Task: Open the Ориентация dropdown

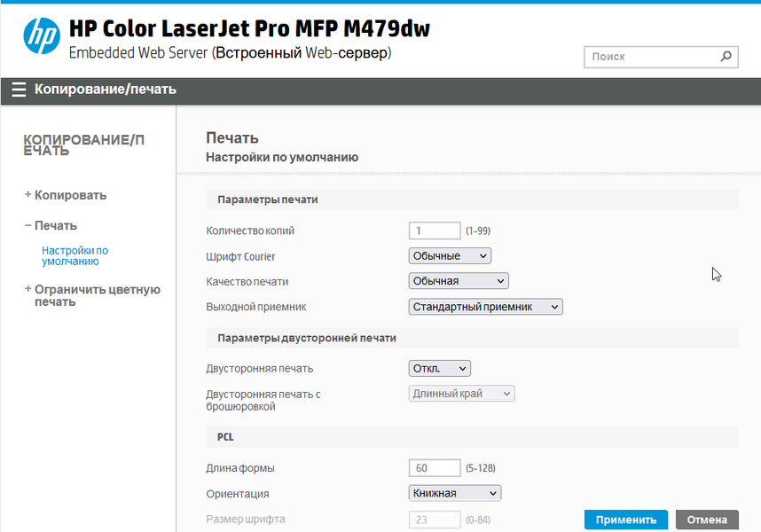Action: point(455,493)
